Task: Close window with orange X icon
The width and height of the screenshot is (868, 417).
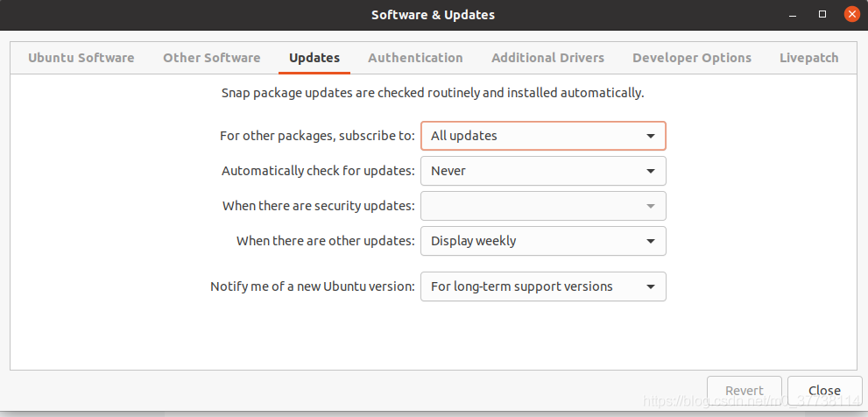Action: pyautogui.click(x=851, y=14)
